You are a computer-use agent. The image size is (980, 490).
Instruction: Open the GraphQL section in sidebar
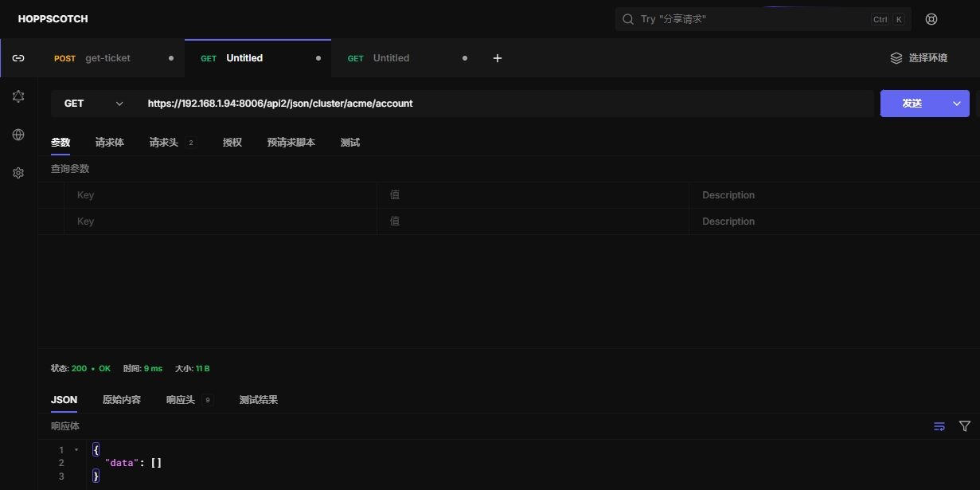coord(18,96)
